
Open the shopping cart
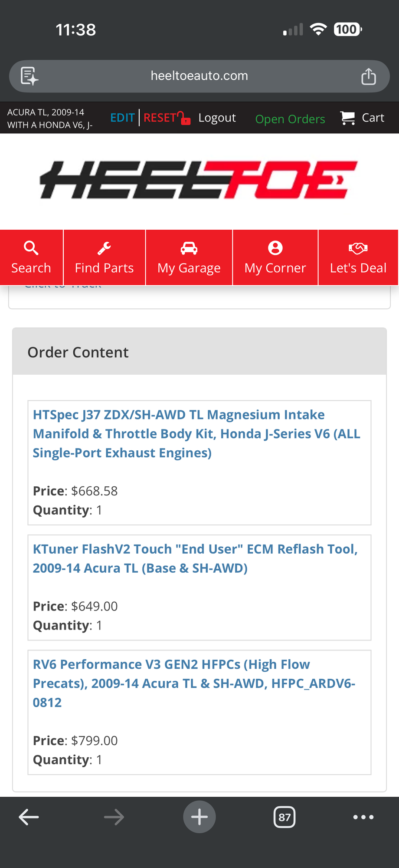click(363, 118)
